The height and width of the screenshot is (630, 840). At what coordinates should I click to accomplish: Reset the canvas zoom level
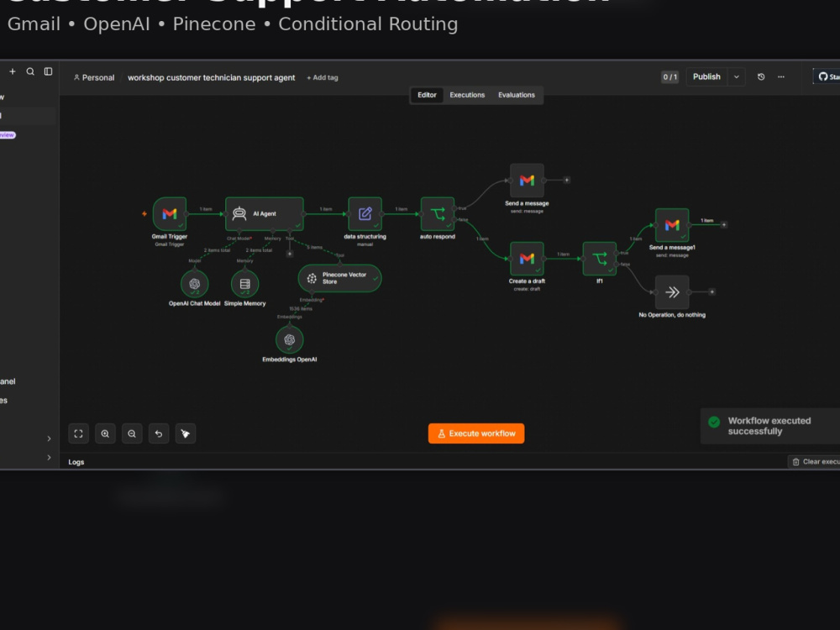[159, 433]
